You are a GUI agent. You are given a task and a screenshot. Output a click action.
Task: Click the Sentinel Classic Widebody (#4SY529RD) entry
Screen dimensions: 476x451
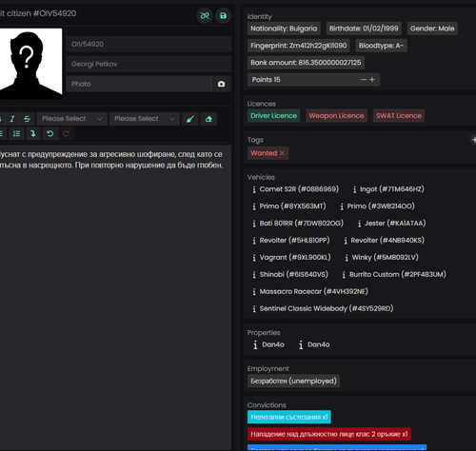point(327,308)
